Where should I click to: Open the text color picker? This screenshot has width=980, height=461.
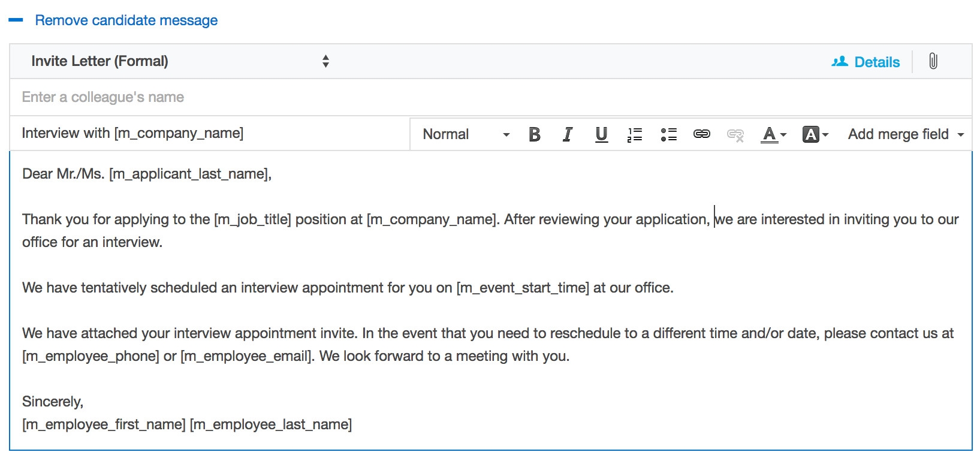coord(773,134)
